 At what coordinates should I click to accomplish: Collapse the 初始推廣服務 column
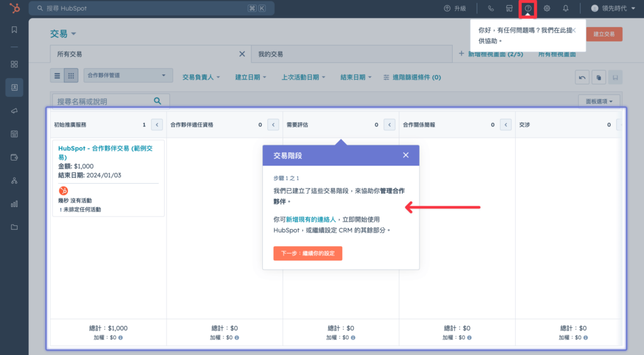point(157,125)
